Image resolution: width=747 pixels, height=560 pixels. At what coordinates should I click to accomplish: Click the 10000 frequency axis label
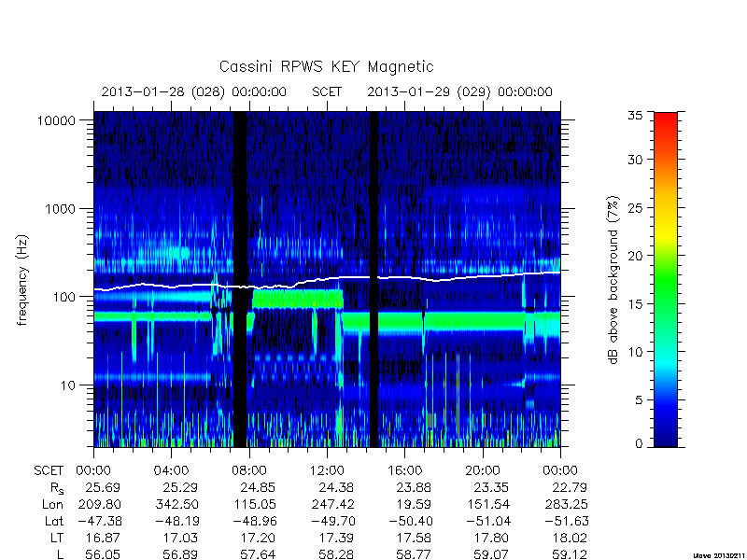tap(56, 121)
